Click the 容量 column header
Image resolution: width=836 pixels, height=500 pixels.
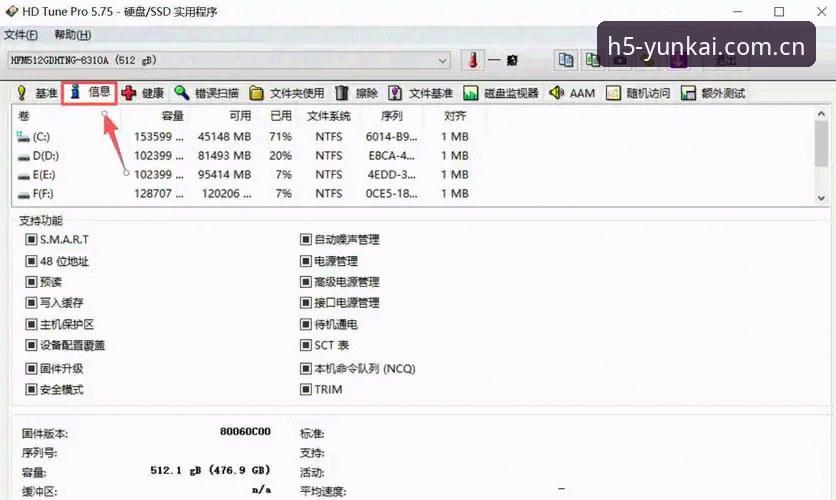(172, 116)
